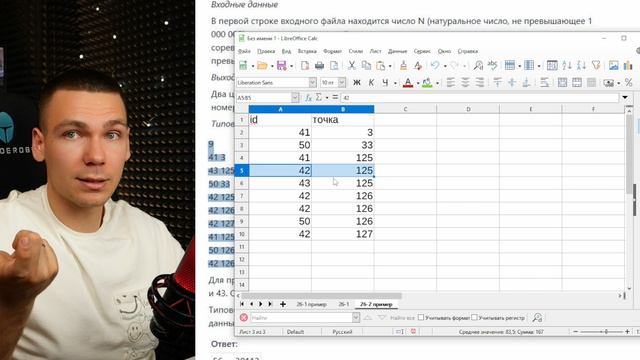Viewport: 640px width, 360px height.
Task: Expand the formula bar arrow
Action: [x=625, y=98]
